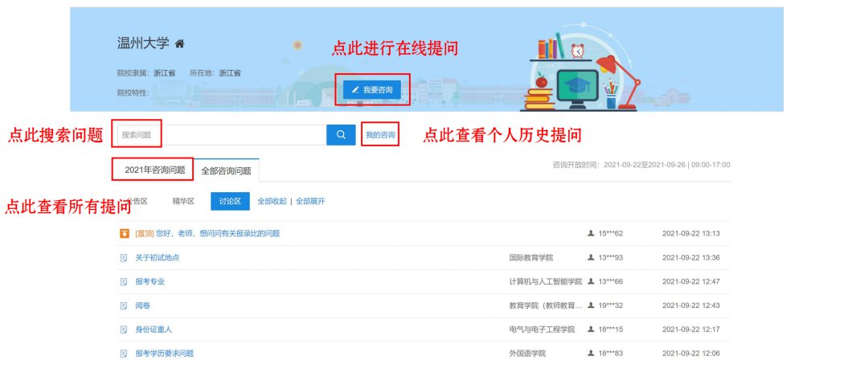Click the user icon beside 18***15
The height and width of the screenshot is (377, 868).
tap(591, 329)
